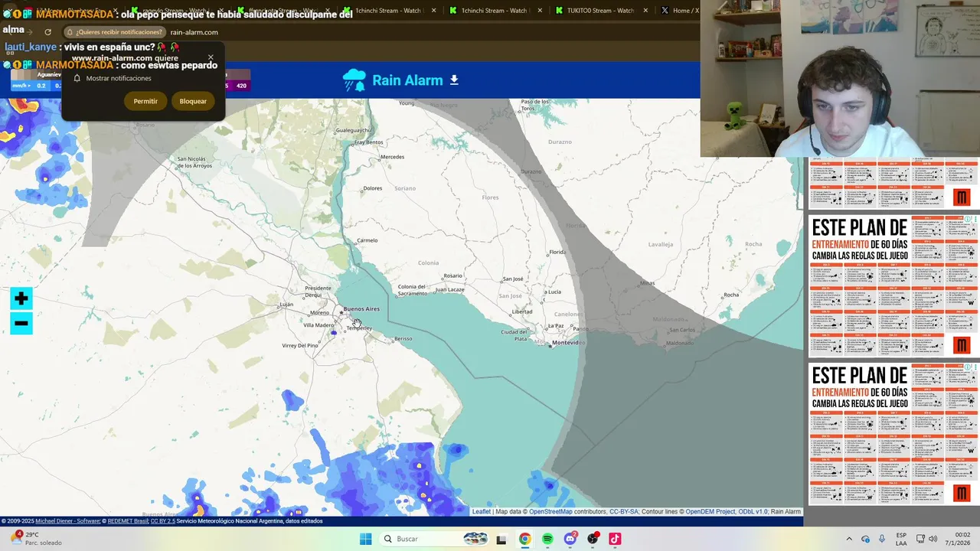980x551 pixels.
Task: Click the Fray Bentos map label
Action: (367, 142)
